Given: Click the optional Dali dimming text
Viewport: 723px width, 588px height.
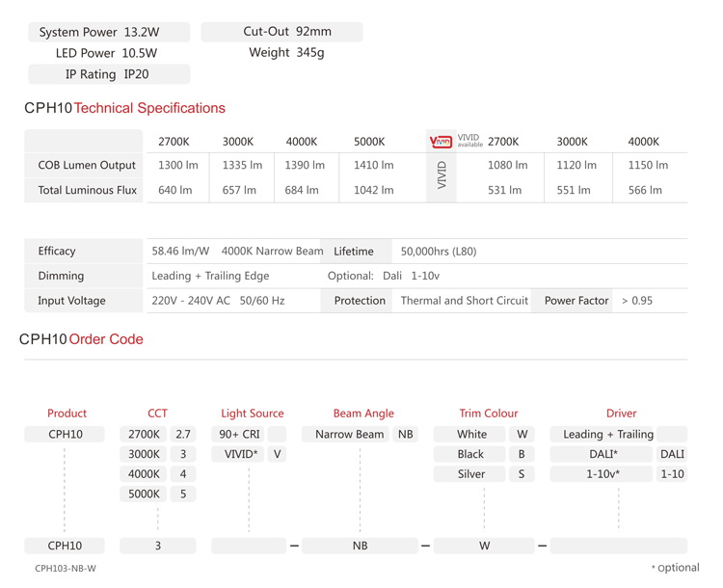Looking at the screenshot, I should pos(392,276).
